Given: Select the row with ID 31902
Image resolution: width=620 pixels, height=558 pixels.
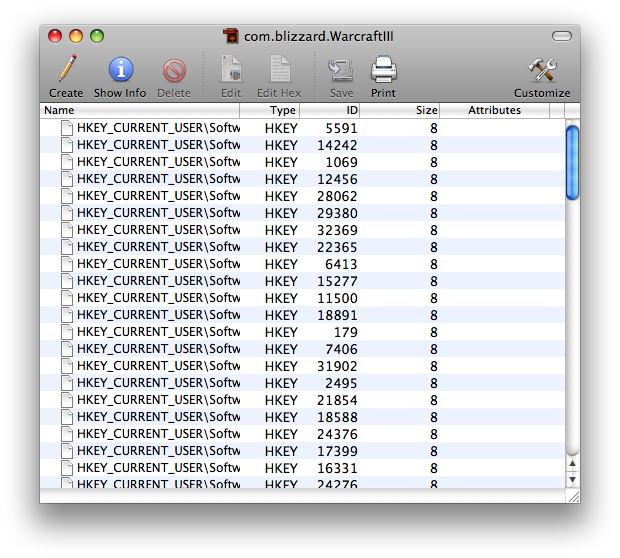Looking at the screenshot, I should [x=302, y=366].
